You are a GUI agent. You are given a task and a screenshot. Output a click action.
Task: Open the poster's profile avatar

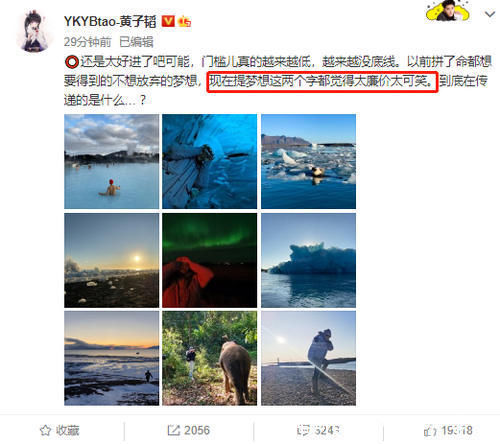click(34, 31)
